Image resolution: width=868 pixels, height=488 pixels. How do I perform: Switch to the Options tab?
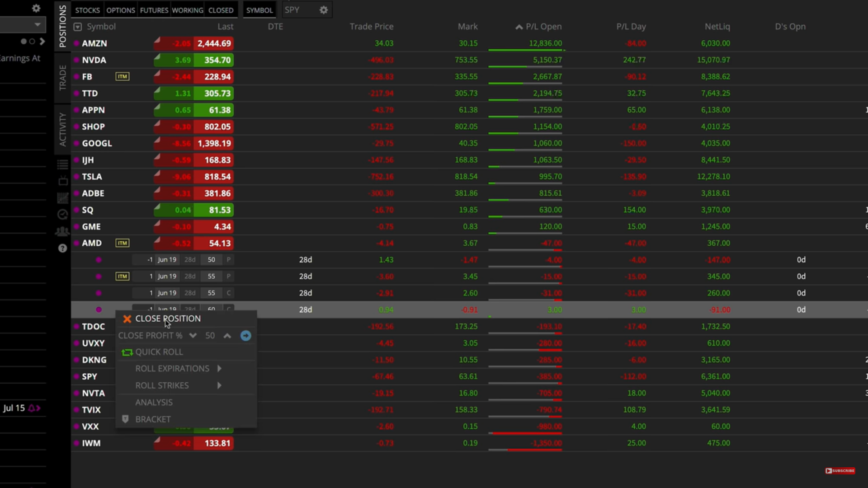(x=121, y=10)
